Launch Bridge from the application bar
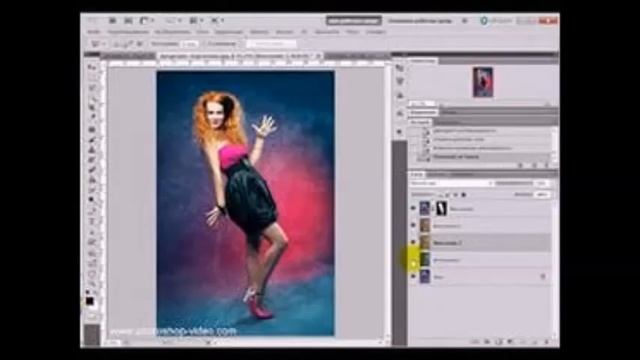Viewport: 640px width, 360px height. click(x=112, y=20)
